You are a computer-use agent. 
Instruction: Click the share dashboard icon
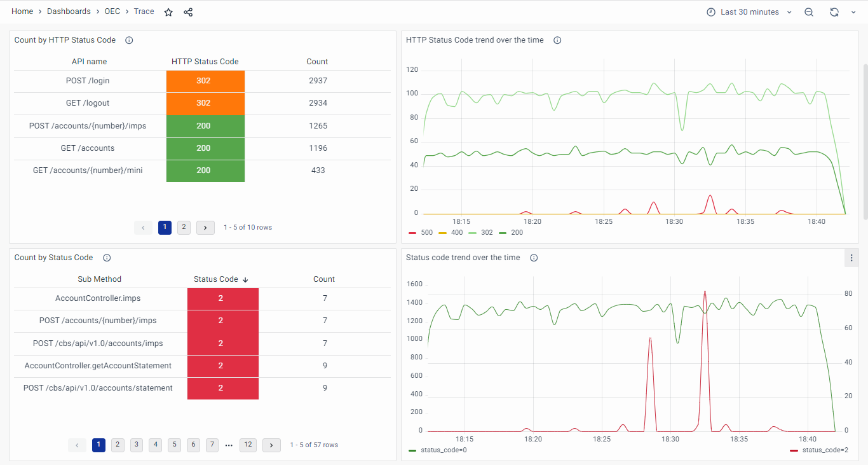coord(188,12)
